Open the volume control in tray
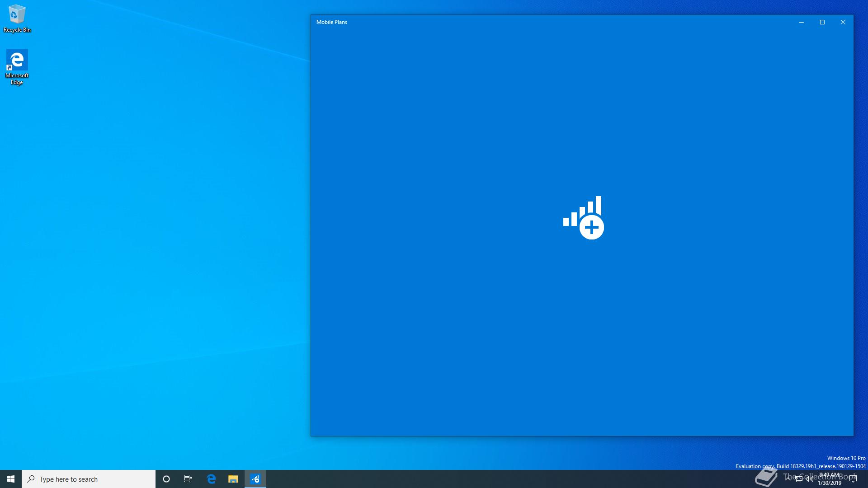The height and width of the screenshot is (488, 868). tap(810, 479)
